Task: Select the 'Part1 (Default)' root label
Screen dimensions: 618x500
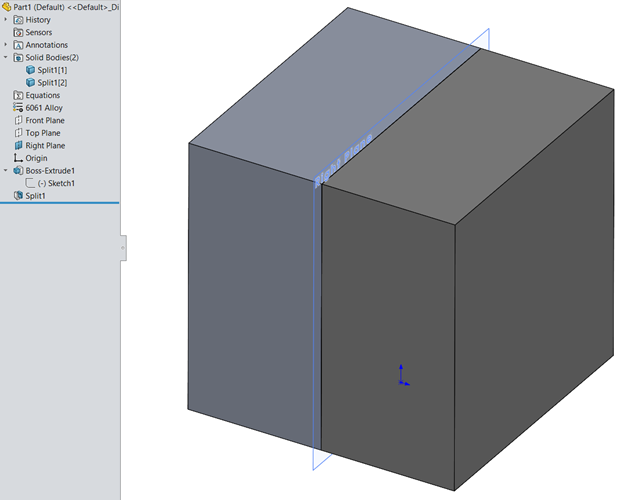Action: click(39, 7)
